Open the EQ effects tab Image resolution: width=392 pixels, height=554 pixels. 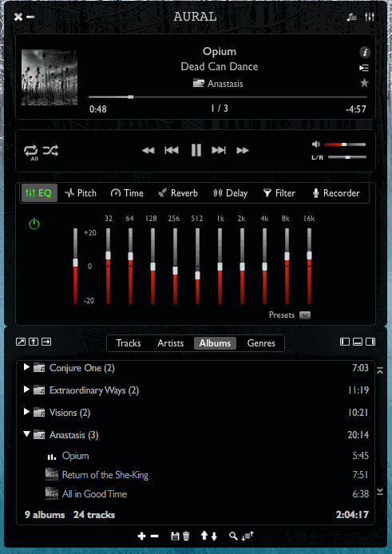click(x=39, y=193)
